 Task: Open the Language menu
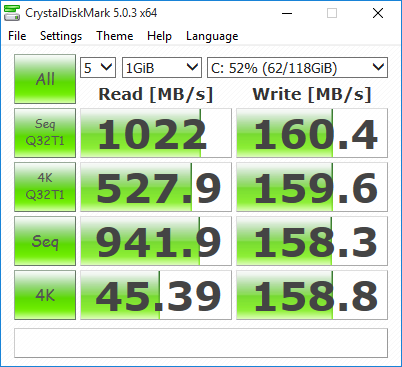[212, 36]
